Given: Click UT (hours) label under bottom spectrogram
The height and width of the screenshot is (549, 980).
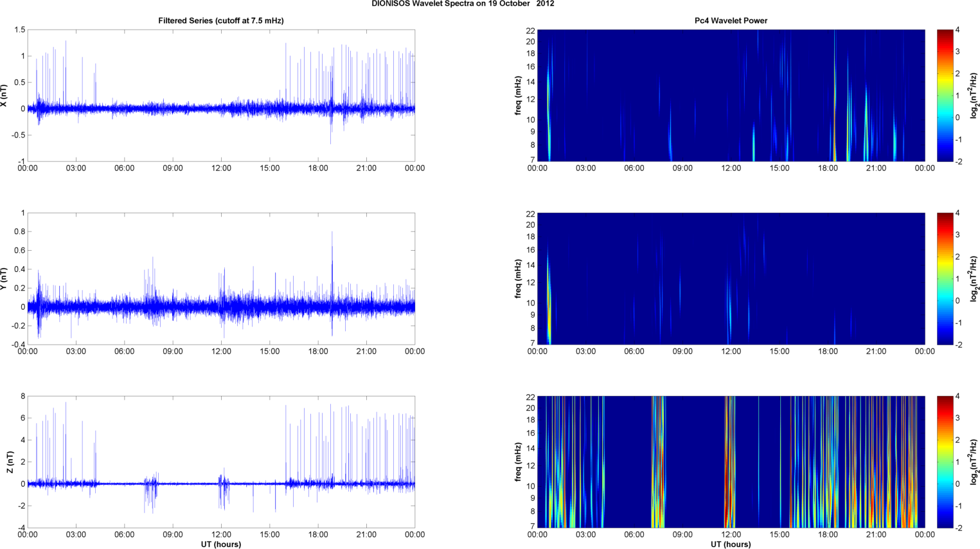Looking at the screenshot, I should pos(731,544).
